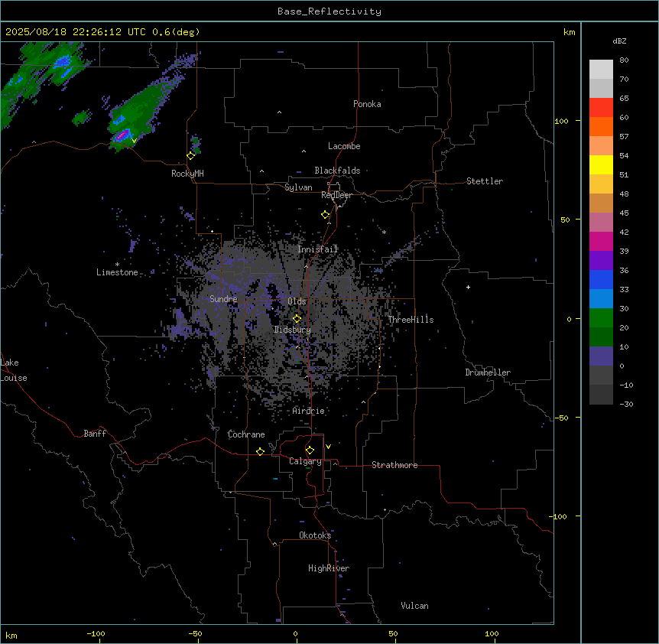The height and width of the screenshot is (644, 659).
Task: Click the Base_Reflectivity title
Action: click(329, 11)
